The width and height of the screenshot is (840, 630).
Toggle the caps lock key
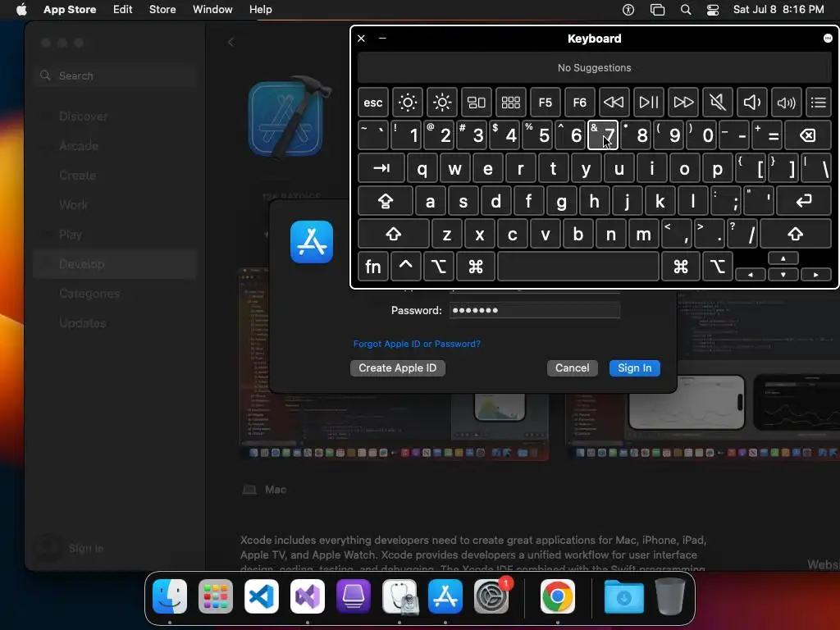(386, 201)
